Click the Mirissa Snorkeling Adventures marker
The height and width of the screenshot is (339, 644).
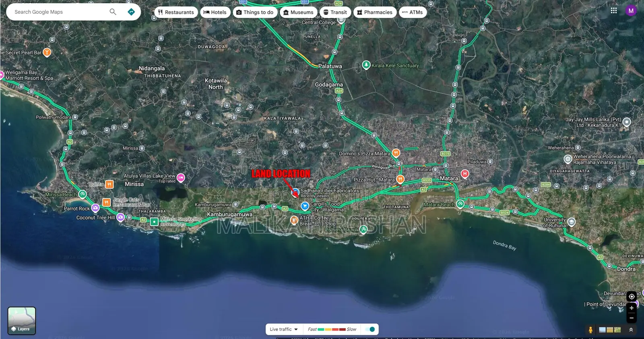click(154, 222)
